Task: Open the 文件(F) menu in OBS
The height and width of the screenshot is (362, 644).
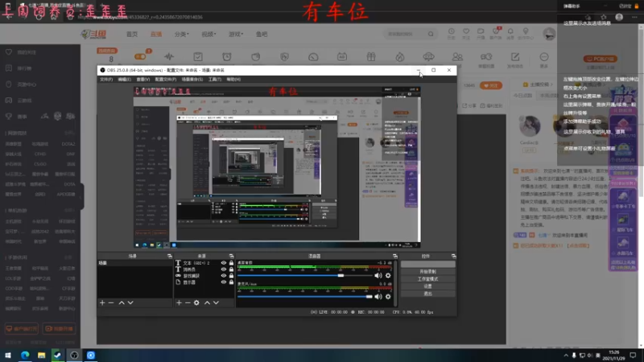Action: [106, 79]
